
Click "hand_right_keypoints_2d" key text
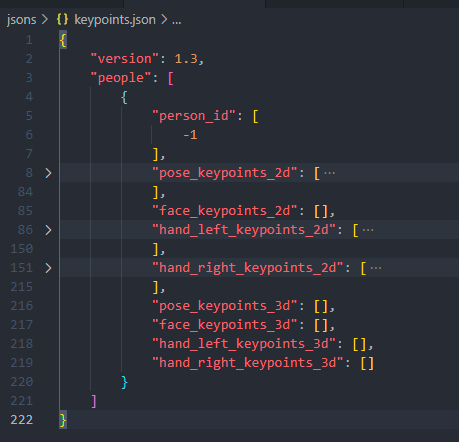[x=248, y=268]
